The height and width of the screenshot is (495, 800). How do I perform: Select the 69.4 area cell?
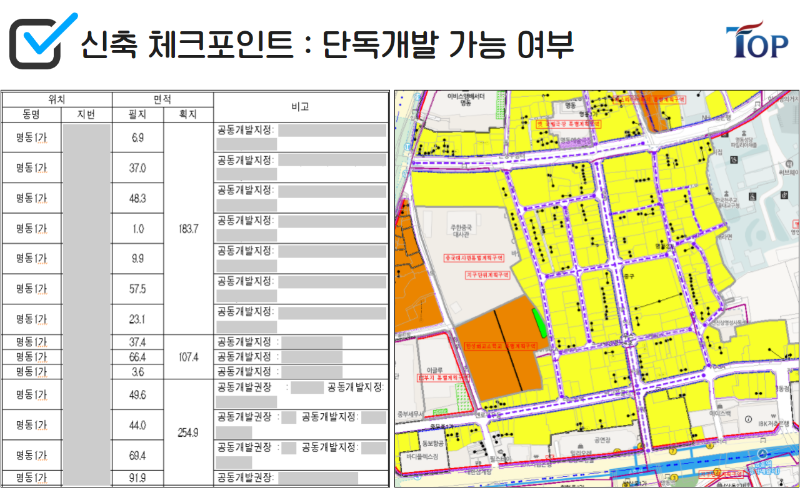(x=137, y=455)
